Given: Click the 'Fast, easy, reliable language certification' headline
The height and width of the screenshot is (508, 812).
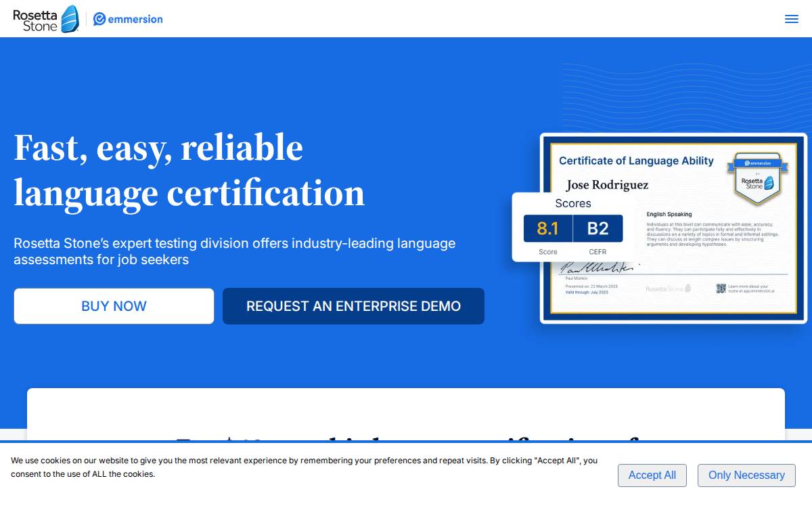Looking at the screenshot, I should click(189, 170).
